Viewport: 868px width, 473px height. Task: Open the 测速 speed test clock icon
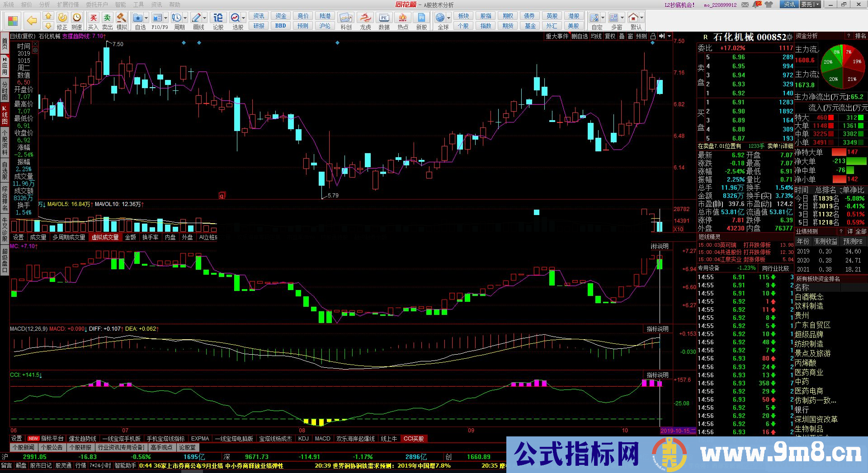point(77,21)
